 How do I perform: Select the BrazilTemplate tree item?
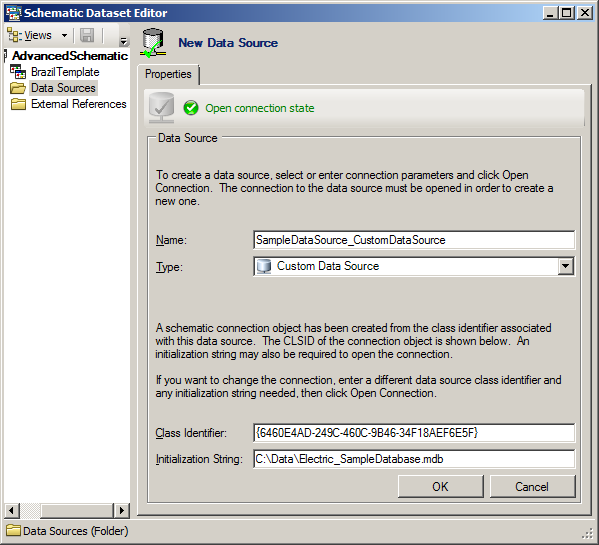[65, 72]
